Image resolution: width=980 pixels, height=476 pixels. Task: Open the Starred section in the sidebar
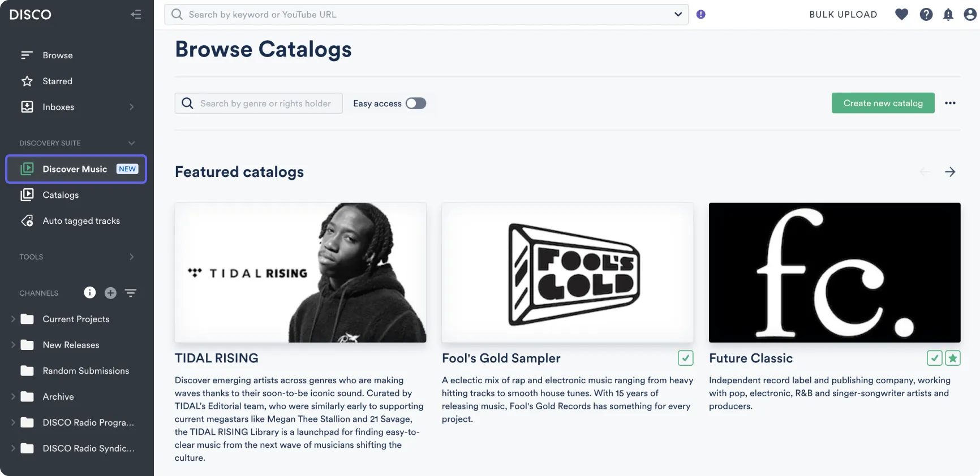click(58, 81)
